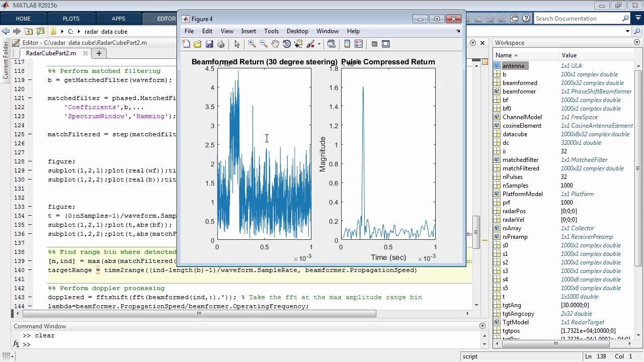The height and width of the screenshot is (362, 644).
Task: Open the File menu in Figure 4
Action: (189, 31)
